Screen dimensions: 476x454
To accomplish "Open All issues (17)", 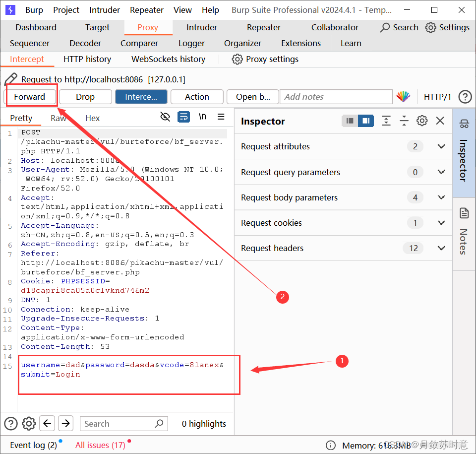I will point(100,445).
